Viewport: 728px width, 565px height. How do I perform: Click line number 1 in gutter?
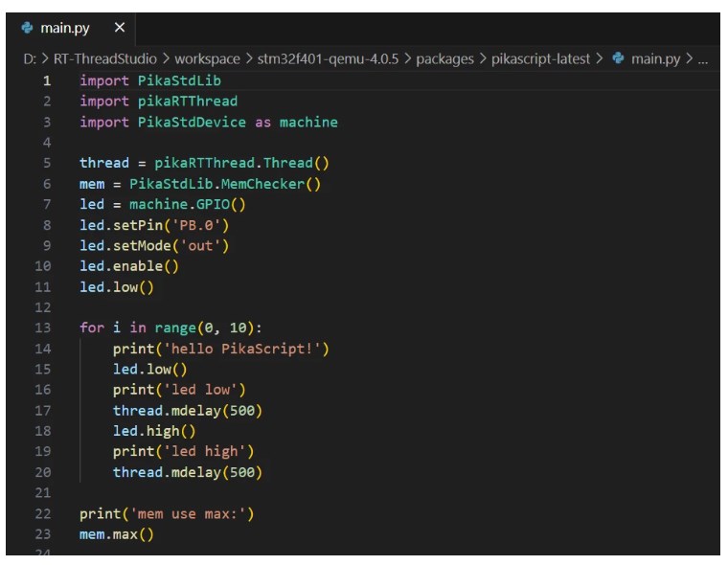47,80
